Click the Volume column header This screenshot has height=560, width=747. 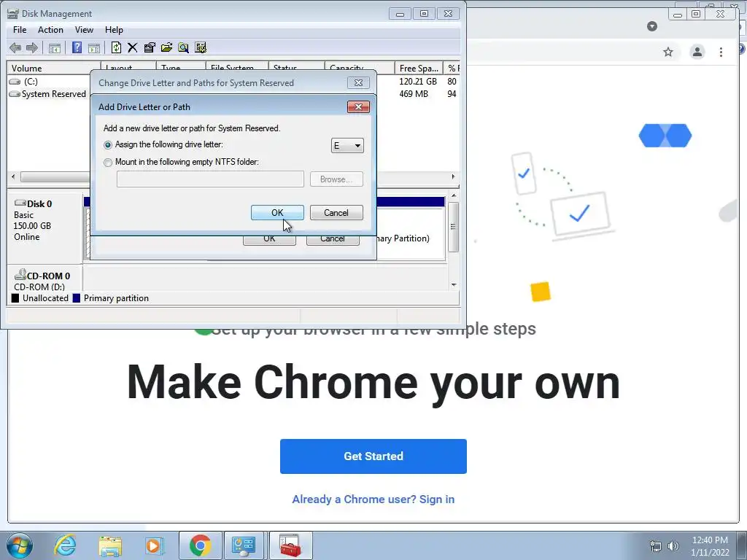tap(53, 68)
